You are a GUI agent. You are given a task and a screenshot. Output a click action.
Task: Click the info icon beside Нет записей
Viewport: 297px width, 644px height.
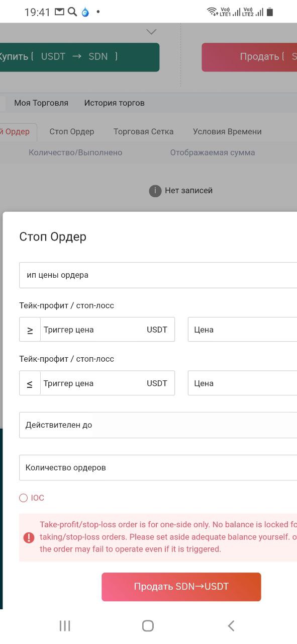tap(155, 191)
